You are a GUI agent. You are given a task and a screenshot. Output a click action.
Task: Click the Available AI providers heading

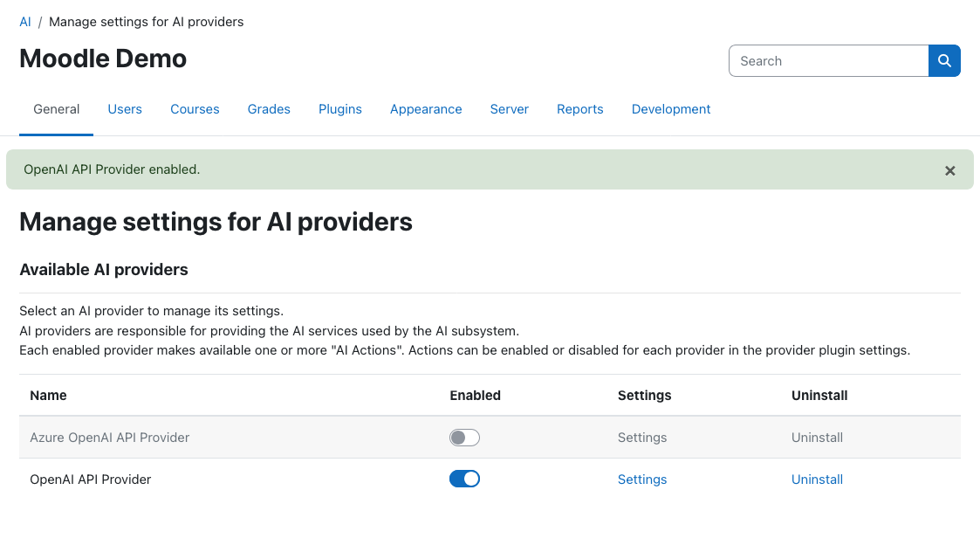pos(104,270)
